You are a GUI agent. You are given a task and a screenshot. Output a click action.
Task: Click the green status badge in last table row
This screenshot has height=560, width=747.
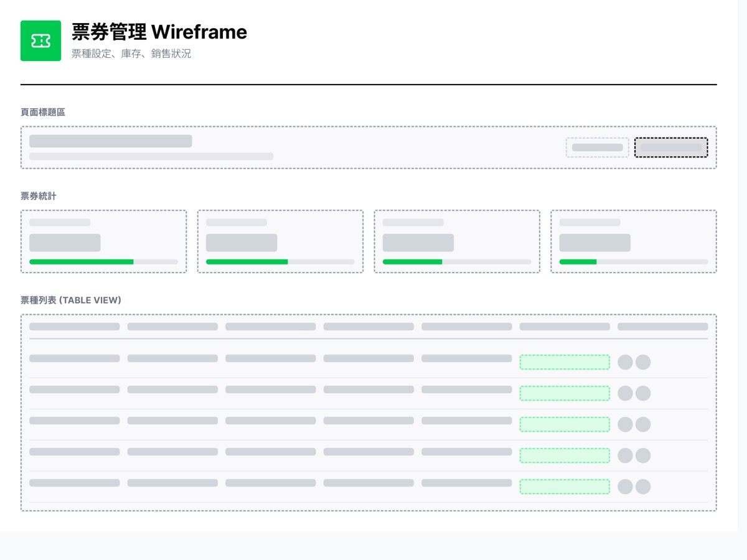tap(565, 487)
